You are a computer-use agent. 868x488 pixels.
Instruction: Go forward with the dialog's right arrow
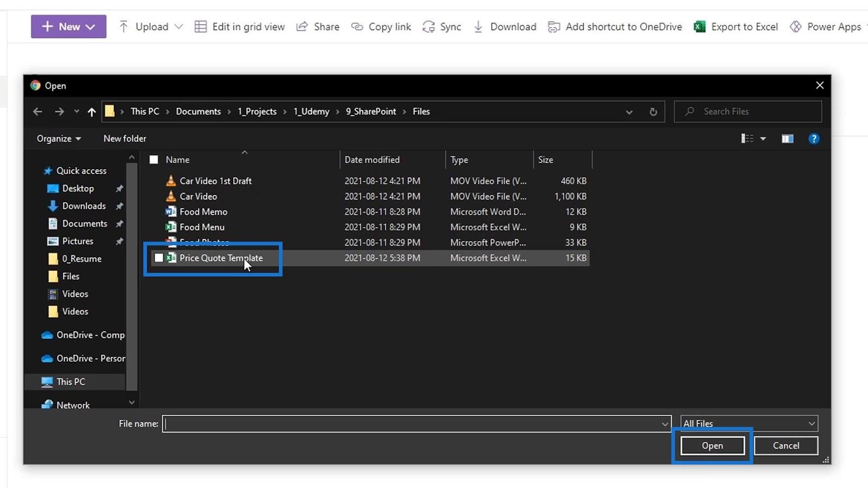coord(59,112)
